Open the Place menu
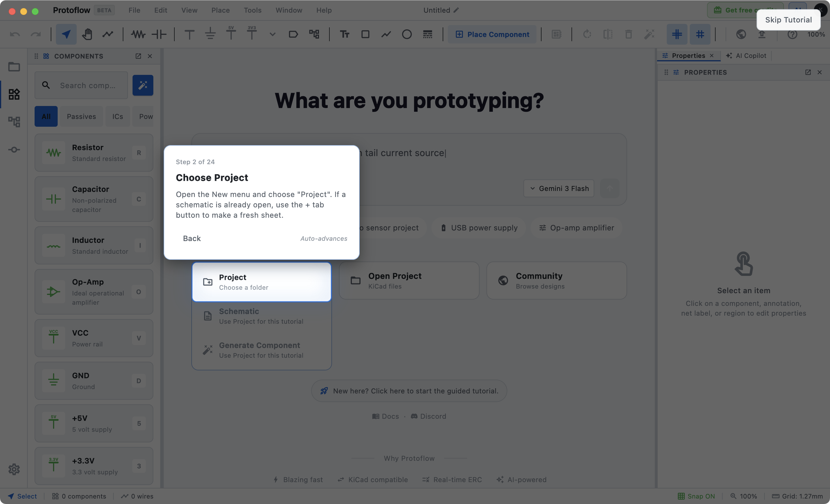This screenshot has height=504, width=830. 221,10
